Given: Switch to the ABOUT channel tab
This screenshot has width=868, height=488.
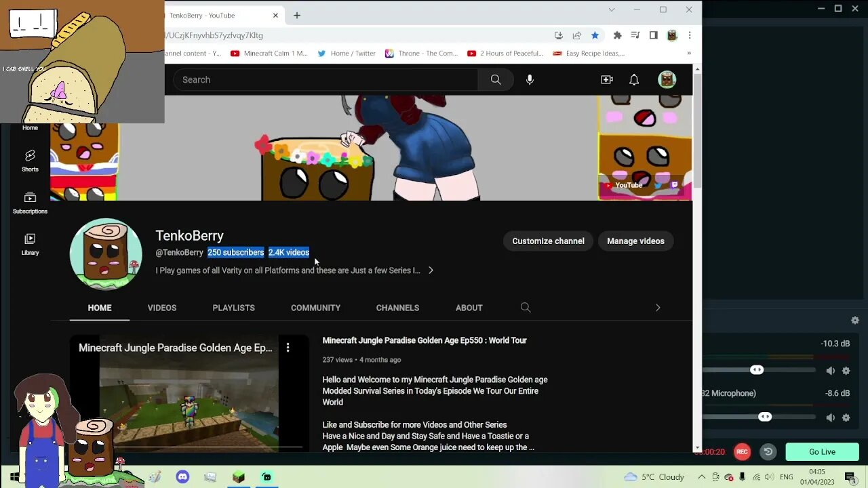Looking at the screenshot, I should (469, 308).
